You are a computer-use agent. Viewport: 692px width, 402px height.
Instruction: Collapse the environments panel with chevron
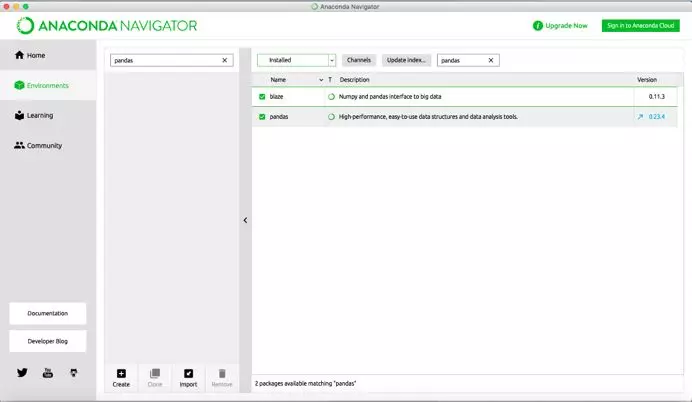pos(245,220)
